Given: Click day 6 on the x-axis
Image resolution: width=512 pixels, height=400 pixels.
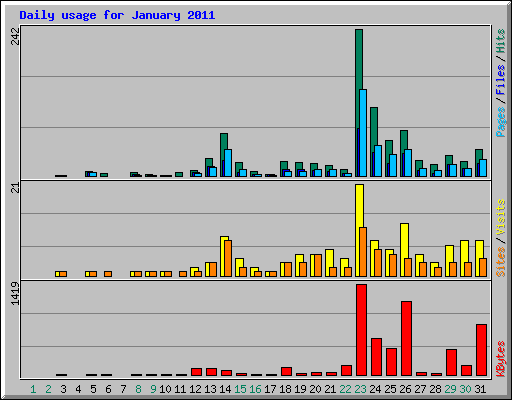Looking at the screenshot, I should coord(108,389).
